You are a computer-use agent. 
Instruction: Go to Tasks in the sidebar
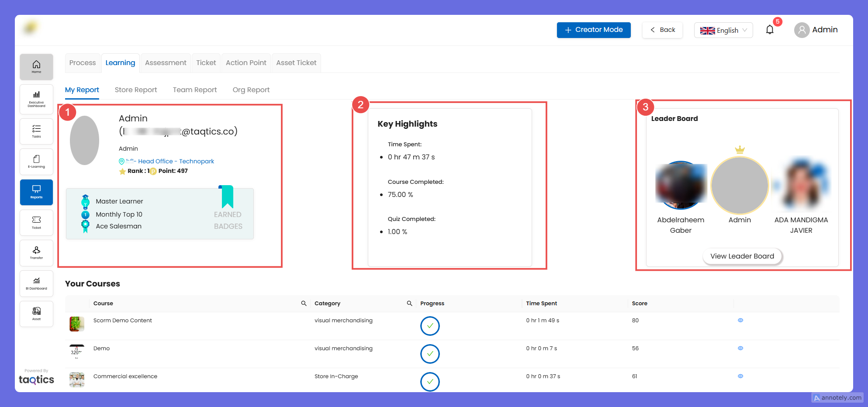[x=36, y=131]
